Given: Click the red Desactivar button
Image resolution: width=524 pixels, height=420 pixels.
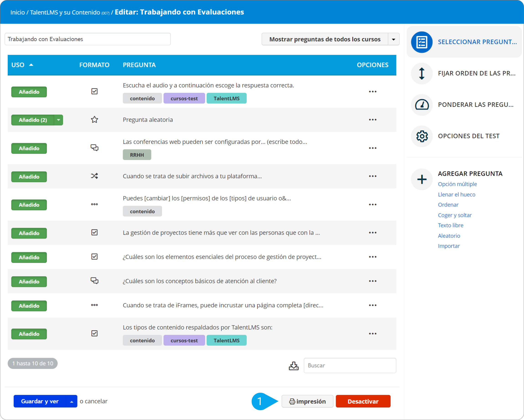Looking at the screenshot, I should coord(363,402).
